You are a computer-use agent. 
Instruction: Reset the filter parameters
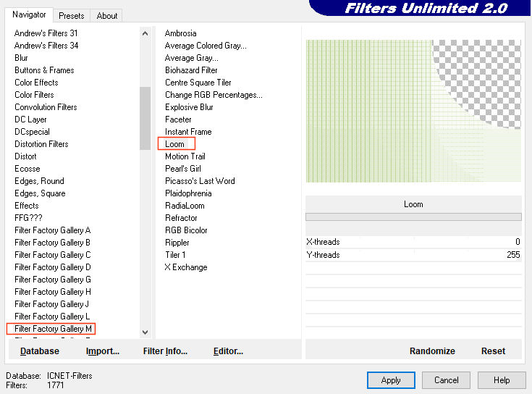tap(493, 351)
